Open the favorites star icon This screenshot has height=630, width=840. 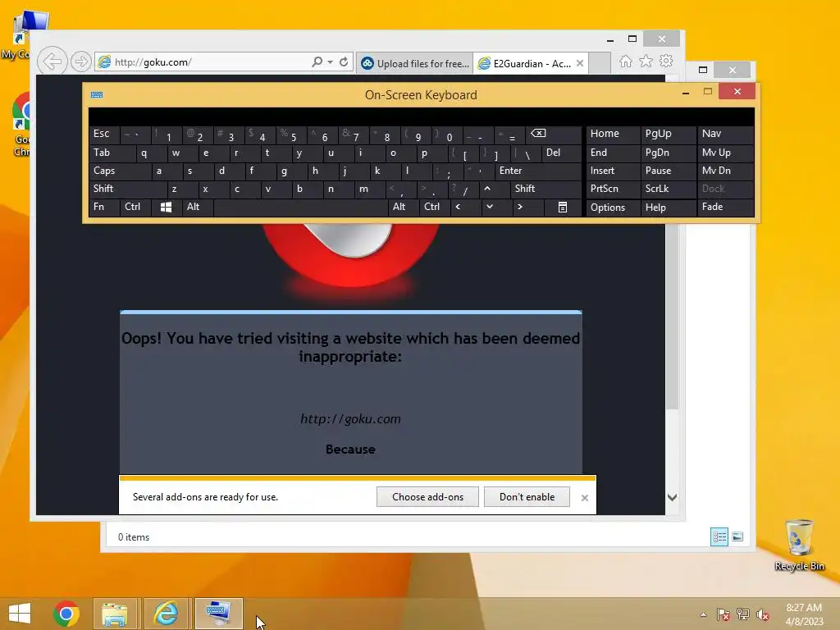646,62
